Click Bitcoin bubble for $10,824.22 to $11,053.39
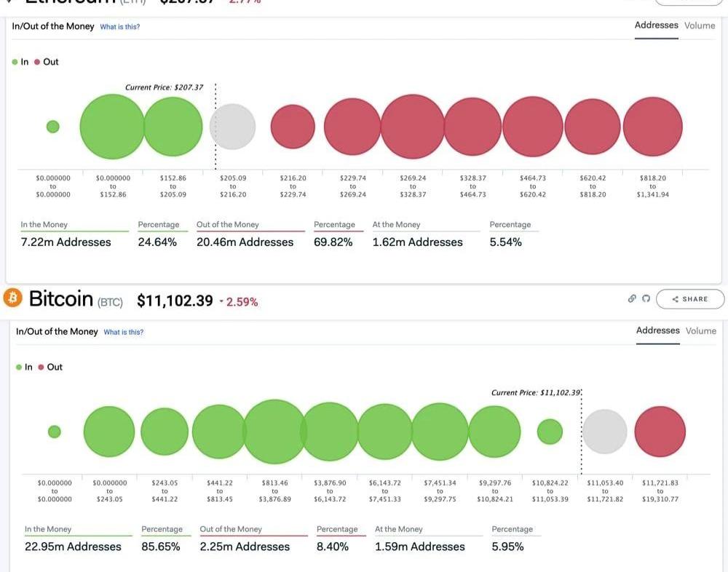Viewport: 728px width, 572px height. tap(550, 432)
